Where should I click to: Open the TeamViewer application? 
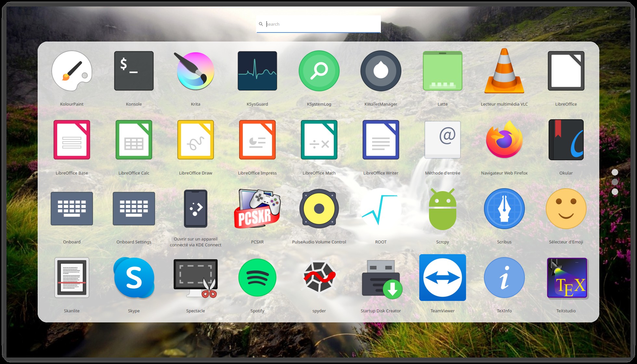(x=442, y=278)
